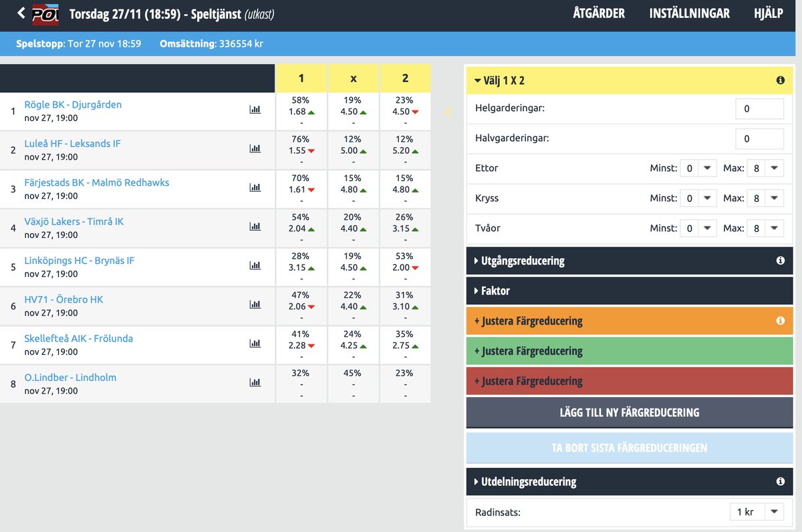Open Ettor Minst dropdown
This screenshot has width=802, height=532.
tap(699, 168)
